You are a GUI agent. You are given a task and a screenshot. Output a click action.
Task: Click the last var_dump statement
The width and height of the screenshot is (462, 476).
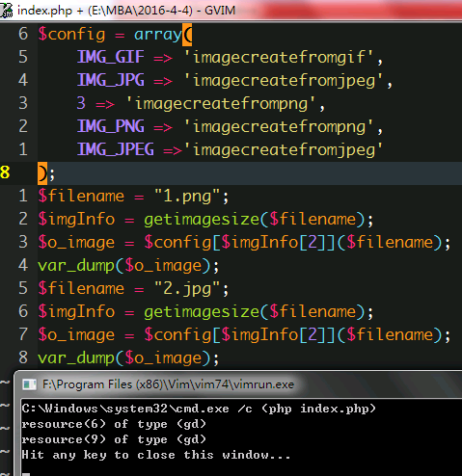pos(128,358)
